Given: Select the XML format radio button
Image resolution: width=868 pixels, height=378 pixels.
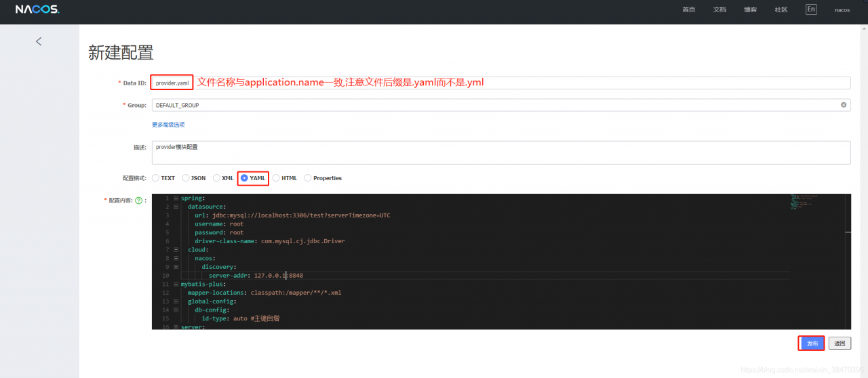Looking at the screenshot, I should tap(217, 178).
